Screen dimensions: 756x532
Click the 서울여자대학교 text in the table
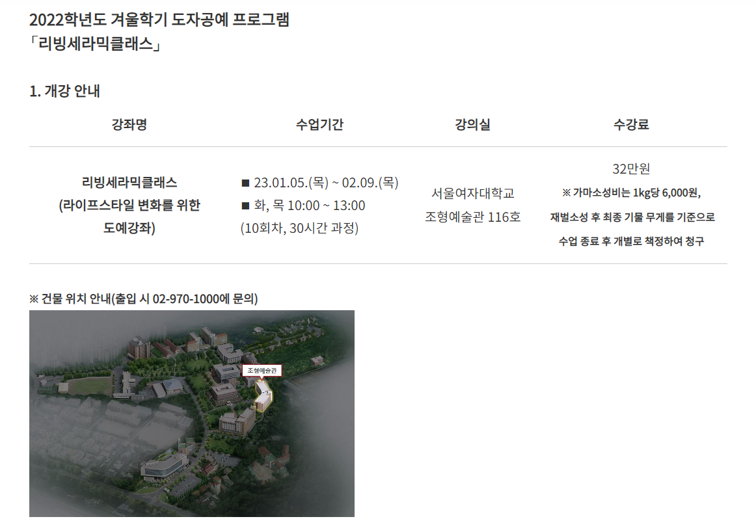[x=473, y=194]
